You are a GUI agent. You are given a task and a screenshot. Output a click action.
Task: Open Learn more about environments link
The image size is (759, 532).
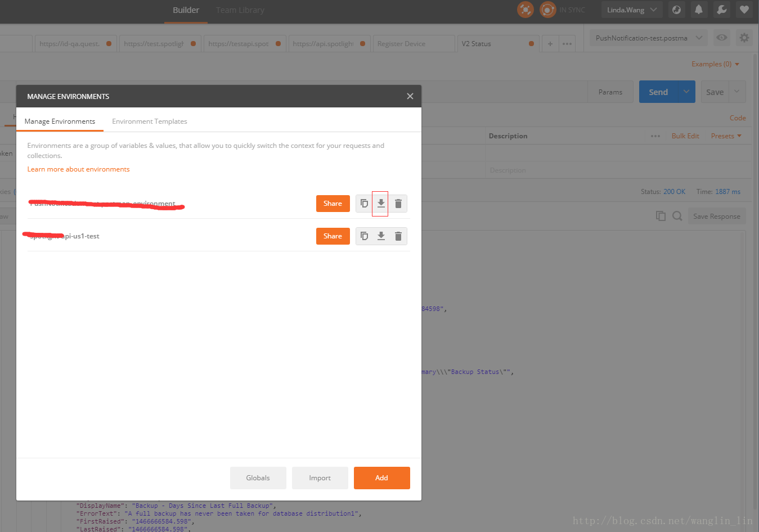(x=78, y=169)
